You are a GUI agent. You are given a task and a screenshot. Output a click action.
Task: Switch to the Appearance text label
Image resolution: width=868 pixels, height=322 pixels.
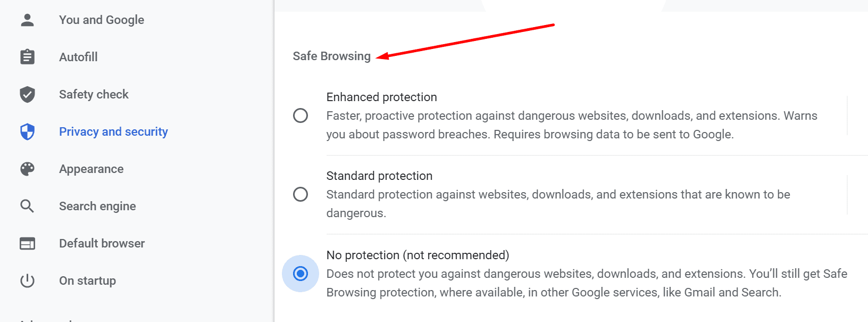click(x=91, y=169)
